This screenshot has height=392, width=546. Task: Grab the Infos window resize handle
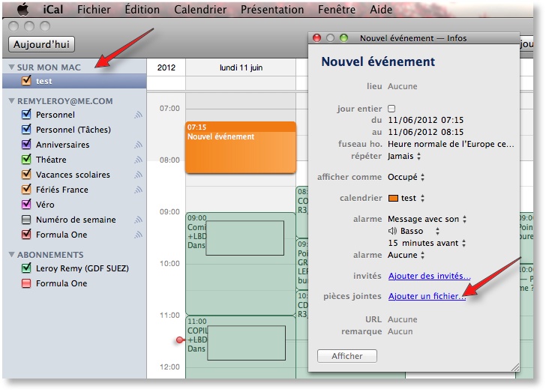[x=515, y=367]
